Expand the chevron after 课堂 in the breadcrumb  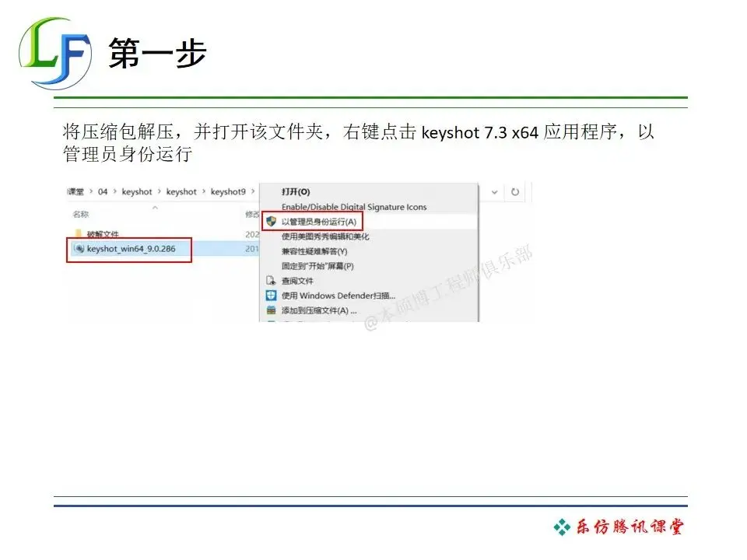point(91,191)
